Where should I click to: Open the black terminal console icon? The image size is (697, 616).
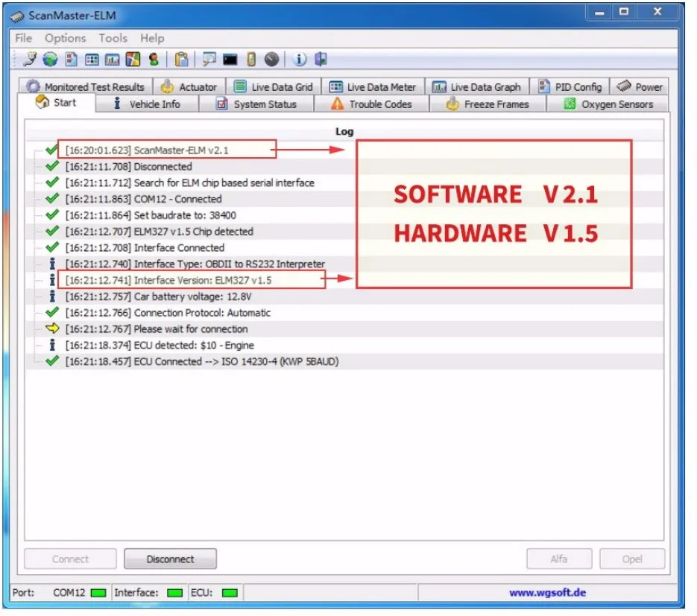point(230,60)
